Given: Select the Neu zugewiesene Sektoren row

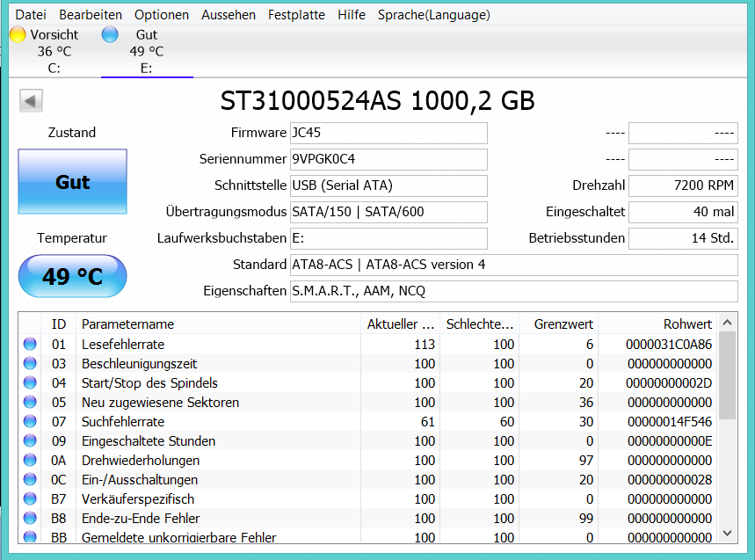Looking at the screenshot, I should click(368, 402).
